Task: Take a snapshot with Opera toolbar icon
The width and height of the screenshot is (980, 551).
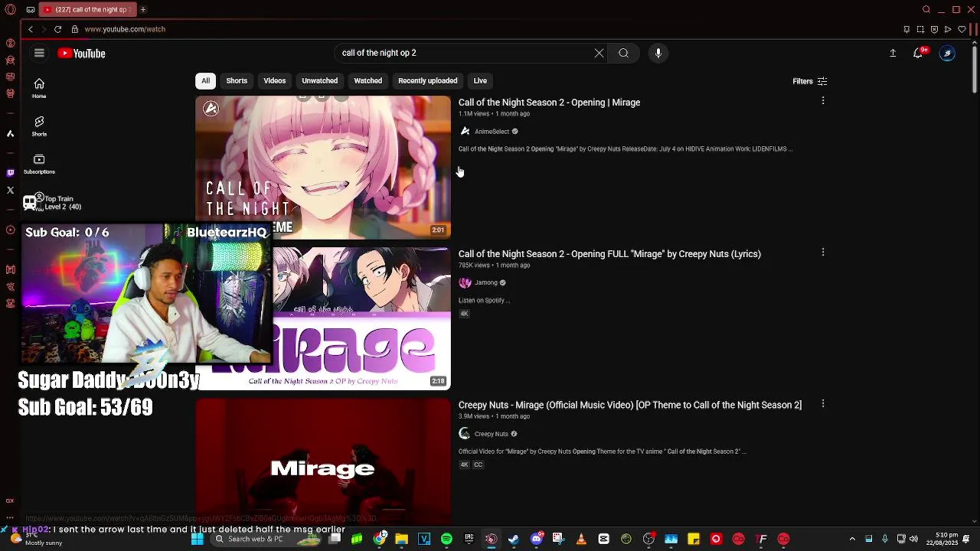Action: [920, 29]
